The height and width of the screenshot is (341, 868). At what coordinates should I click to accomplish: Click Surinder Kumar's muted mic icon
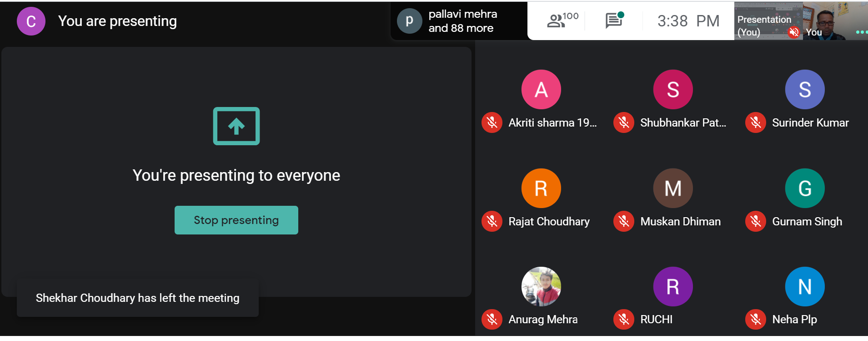(756, 122)
